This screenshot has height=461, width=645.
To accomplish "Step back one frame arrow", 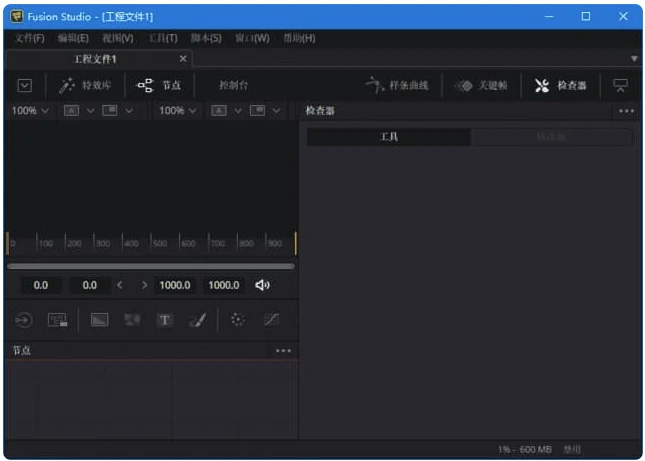I will pos(120,285).
